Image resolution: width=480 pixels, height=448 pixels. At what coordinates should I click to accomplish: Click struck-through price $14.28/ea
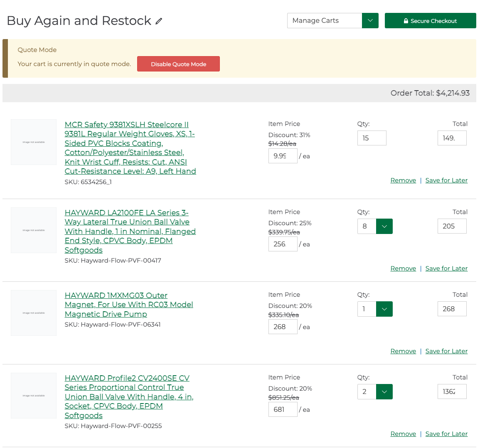coord(282,144)
